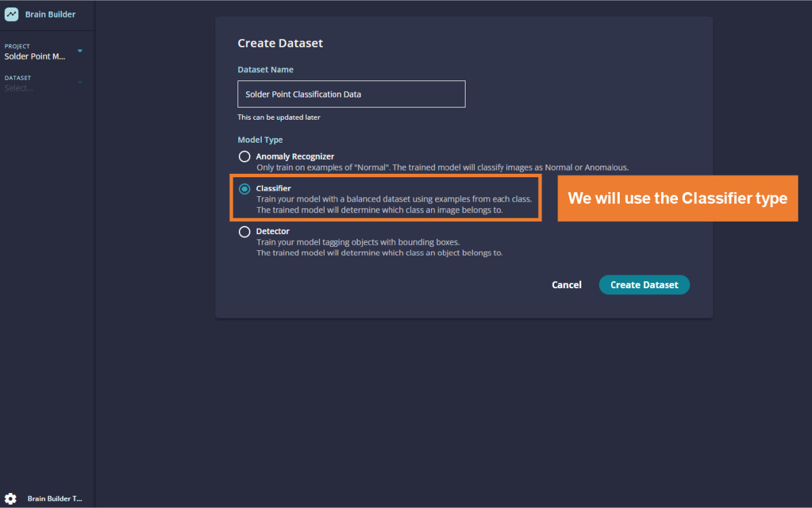The width and height of the screenshot is (812, 508).
Task: Click the Cancel button
Action: 566,285
